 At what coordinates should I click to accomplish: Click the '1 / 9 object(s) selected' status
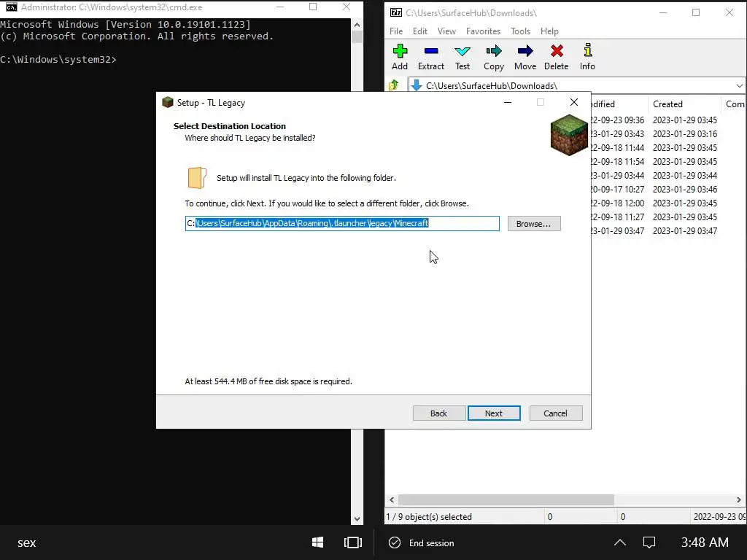[429, 517]
